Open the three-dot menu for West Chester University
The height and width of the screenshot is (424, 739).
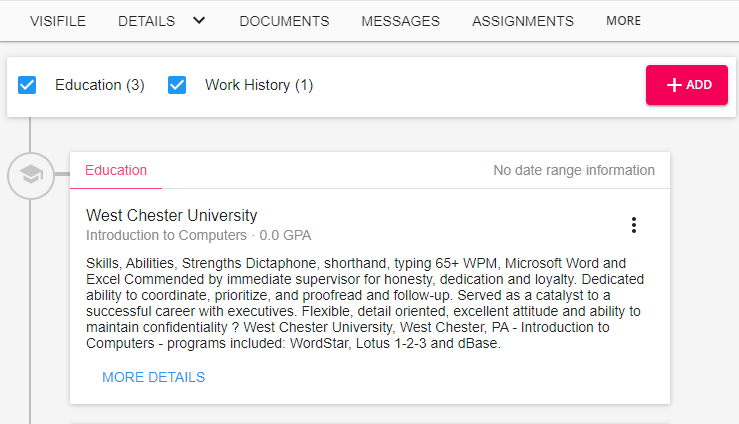pyautogui.click(x=633, y=225)
